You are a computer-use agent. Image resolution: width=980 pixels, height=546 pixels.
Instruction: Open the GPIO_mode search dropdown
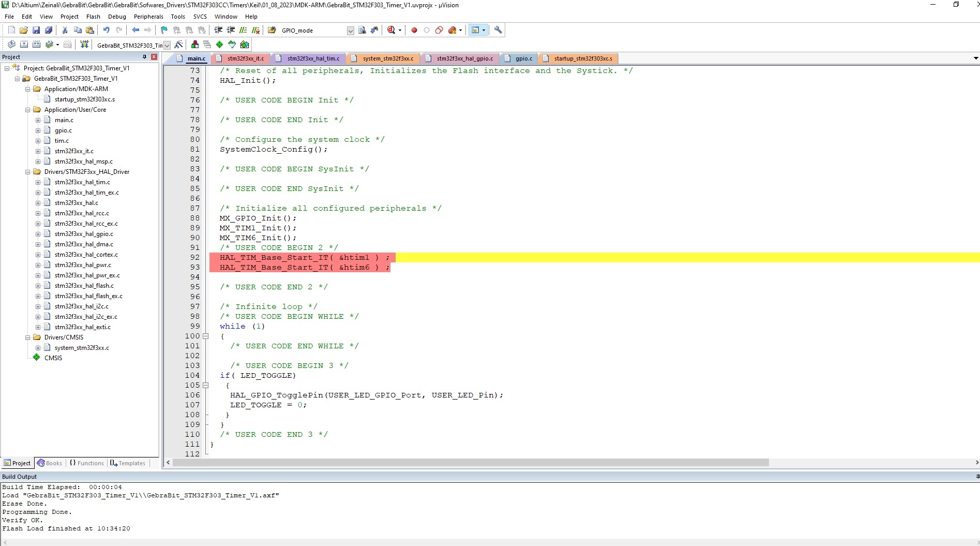click(x=350, y=31)
